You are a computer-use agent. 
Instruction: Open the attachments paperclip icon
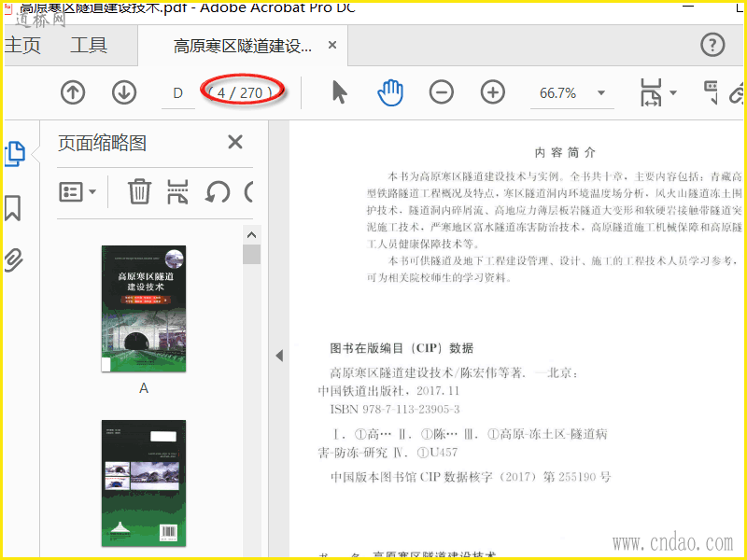tap(13, 260)
